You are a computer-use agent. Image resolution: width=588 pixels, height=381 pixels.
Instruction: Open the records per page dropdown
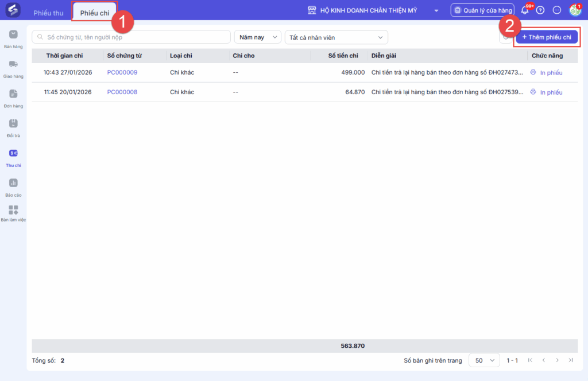tap(484, 360)
